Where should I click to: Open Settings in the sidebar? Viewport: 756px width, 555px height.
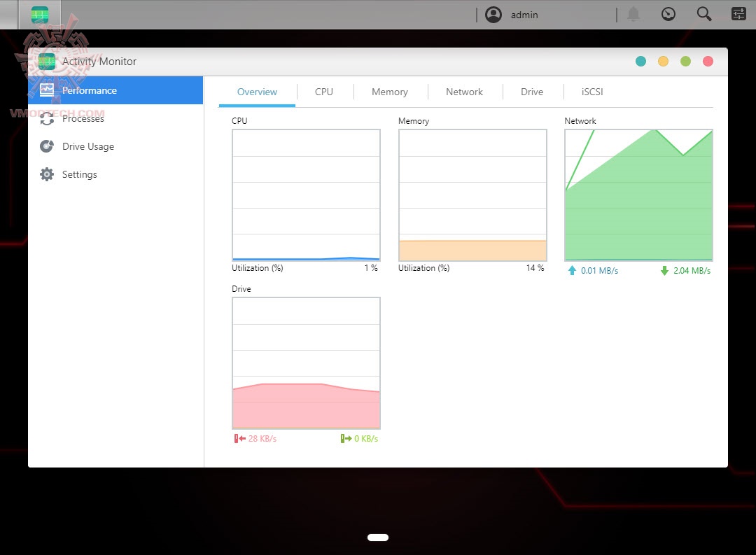[115, 174]
